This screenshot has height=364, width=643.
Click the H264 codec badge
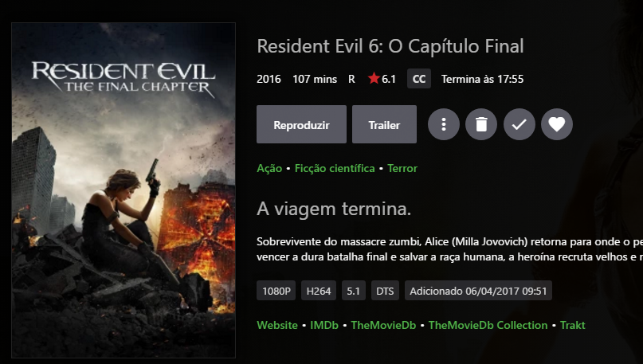pyautogui.click(x=319, y=291)
